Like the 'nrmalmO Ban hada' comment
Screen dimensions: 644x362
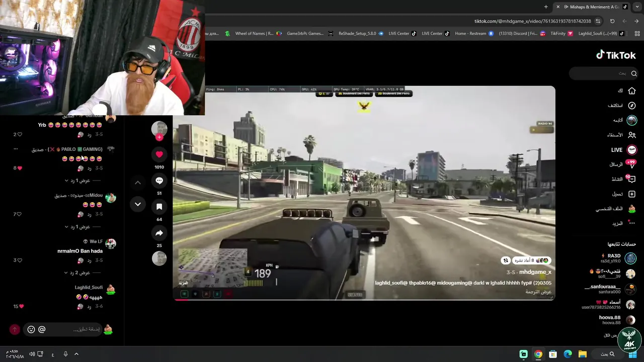pyautogui.click(x=20, y=260)
